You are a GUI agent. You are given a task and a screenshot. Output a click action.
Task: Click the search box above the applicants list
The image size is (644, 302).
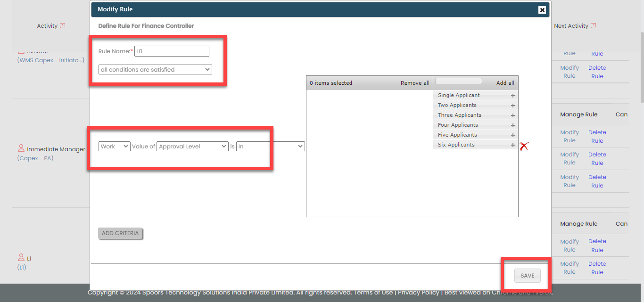click(459, 82)
